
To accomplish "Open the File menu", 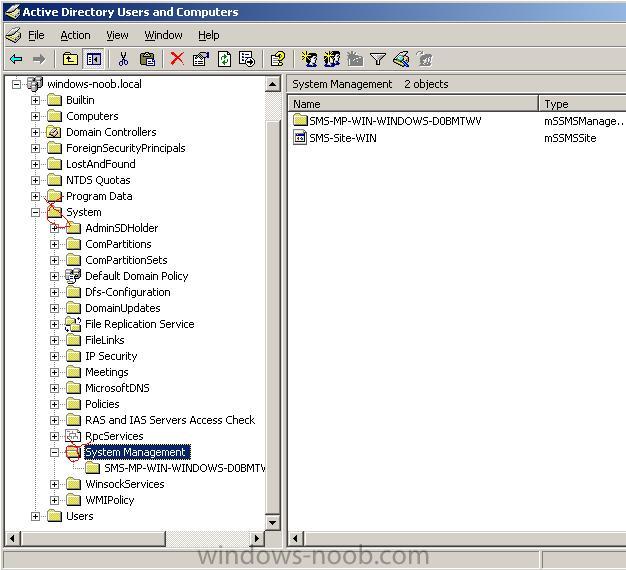I will (x=36, y=35).
